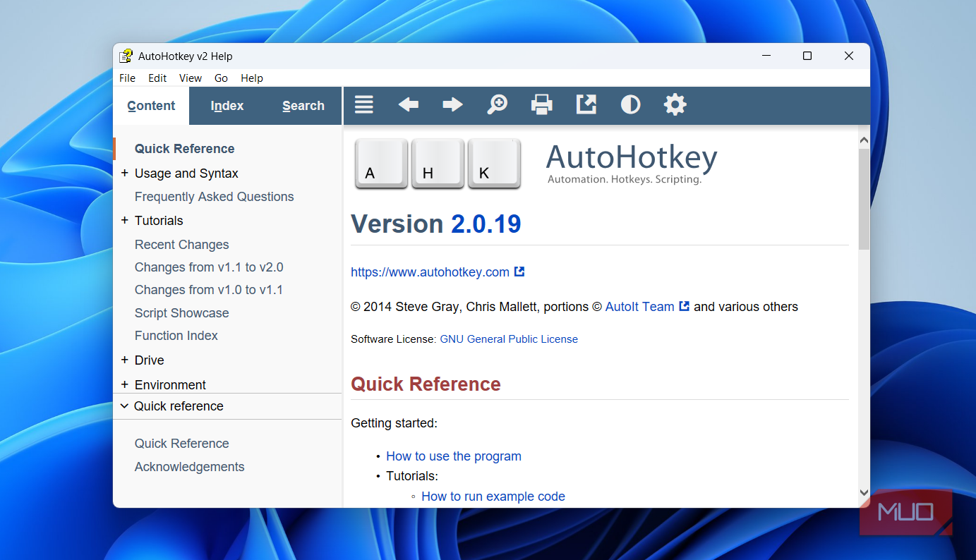Open the GNU General Public License link
Viewport: 976px width, 560px height.
[x=509, y=339]
